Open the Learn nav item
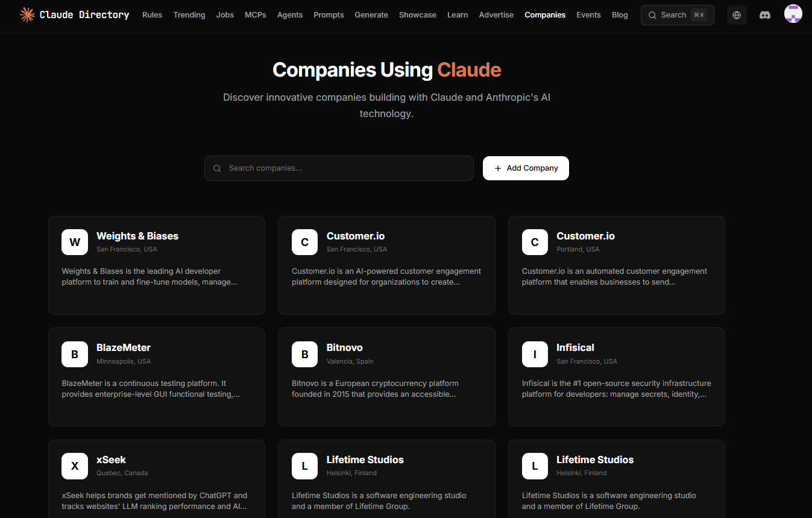This screenshot has height=518, width=812. coord(458,15)
